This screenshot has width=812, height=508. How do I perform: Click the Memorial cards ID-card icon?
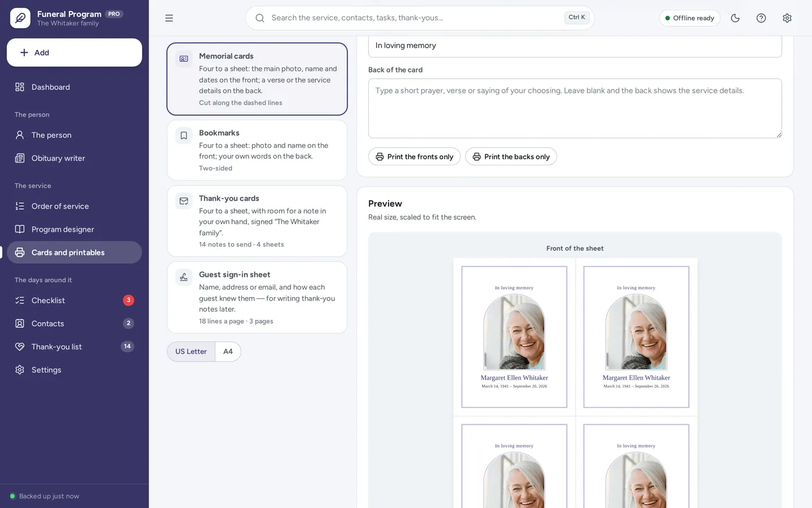pyautogui.click(x=184, y=59)
